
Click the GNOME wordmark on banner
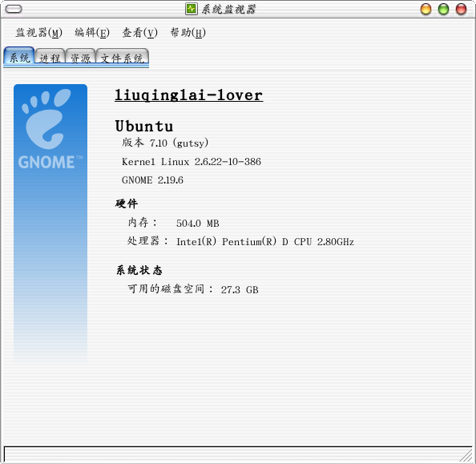50,162
